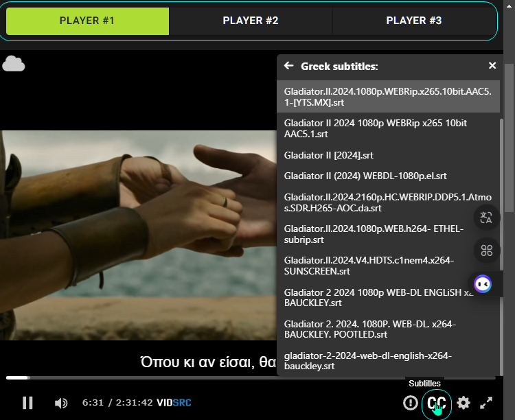Select the HDTS c1nem4 SUNSCREEN.srt subtitle
This screenshot has height=420, width=515.
(388, 266)
